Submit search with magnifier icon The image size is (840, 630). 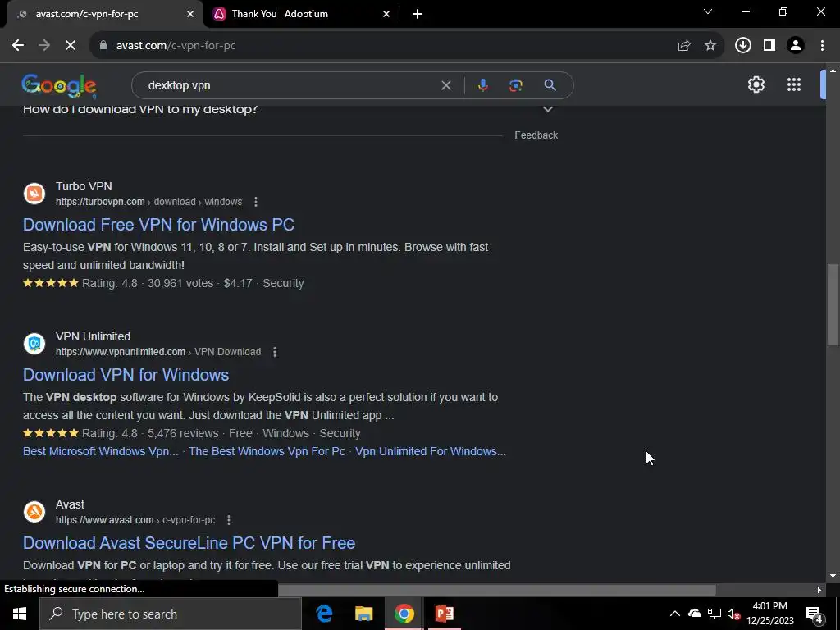[550, 85]
